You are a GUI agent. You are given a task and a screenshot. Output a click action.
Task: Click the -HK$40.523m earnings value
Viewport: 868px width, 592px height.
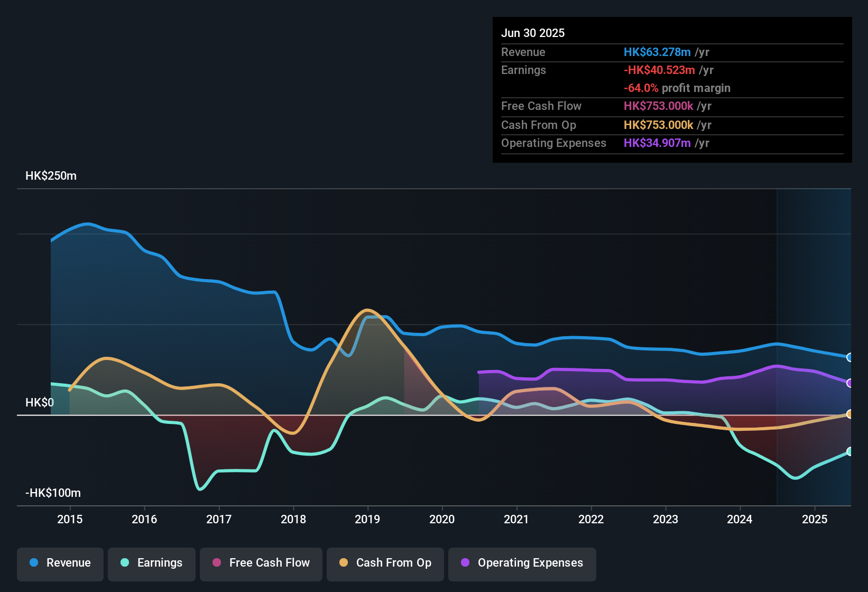[660, 70]
